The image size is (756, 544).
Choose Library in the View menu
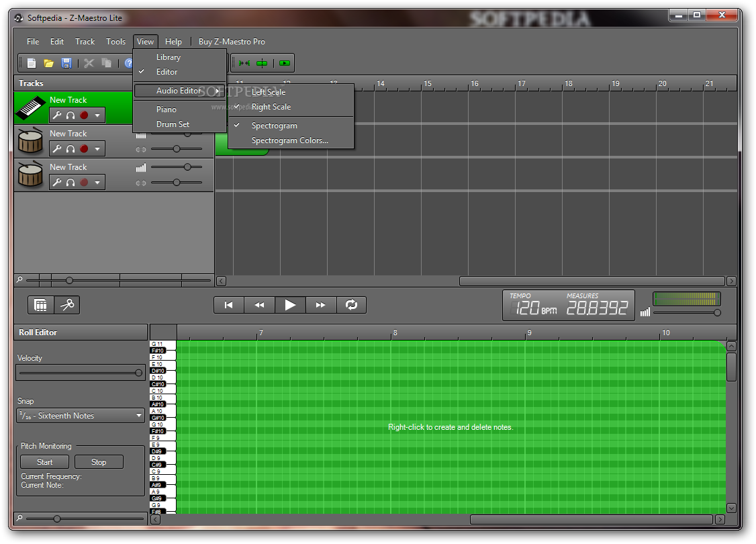click(x=179, y=57)
